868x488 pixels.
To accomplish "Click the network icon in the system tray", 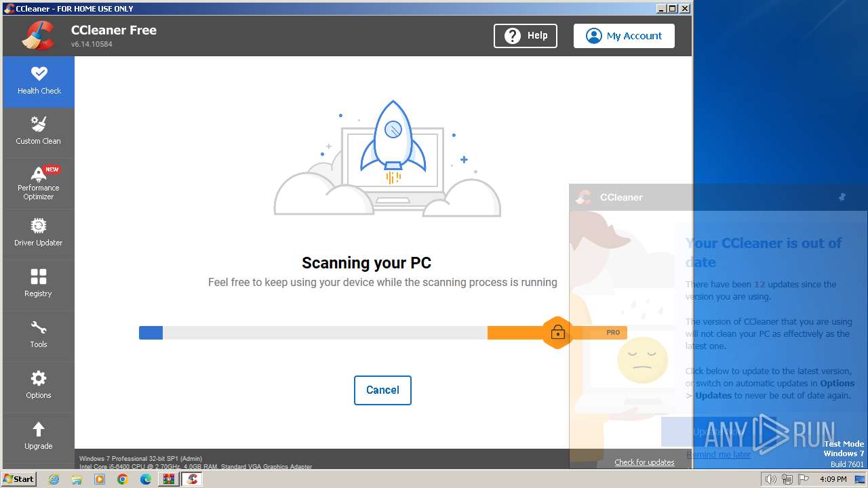I will [787, 479].
